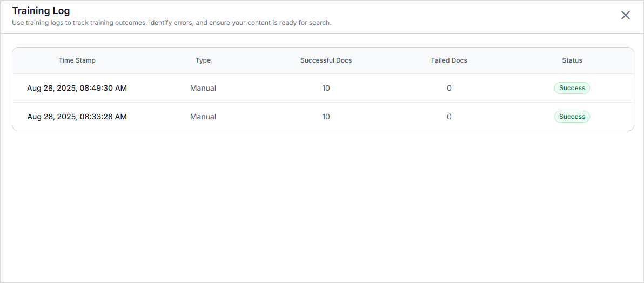This screenshot has width=644, height=283.
Task: Click failed docs count in 08:49:30 row
Action: [x=449, y=88]
